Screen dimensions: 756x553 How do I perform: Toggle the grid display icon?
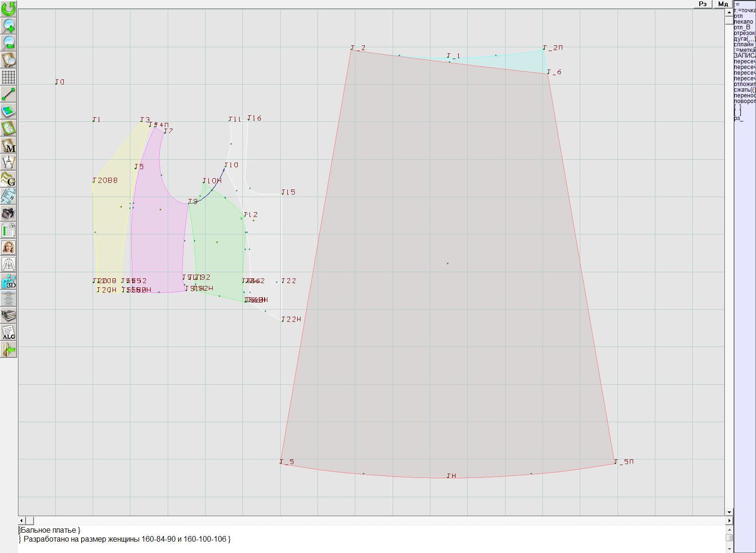click(x=9, y=77)
